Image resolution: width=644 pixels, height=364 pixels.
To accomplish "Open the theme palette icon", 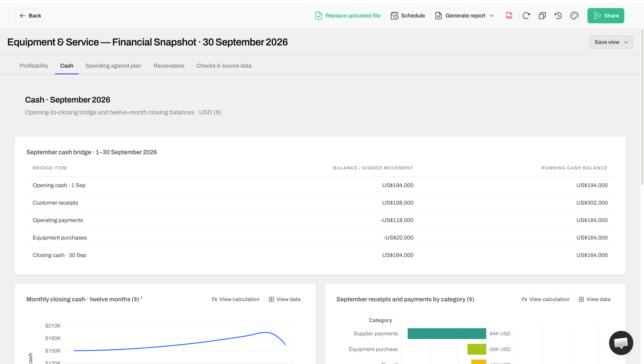I will (574, 15).
